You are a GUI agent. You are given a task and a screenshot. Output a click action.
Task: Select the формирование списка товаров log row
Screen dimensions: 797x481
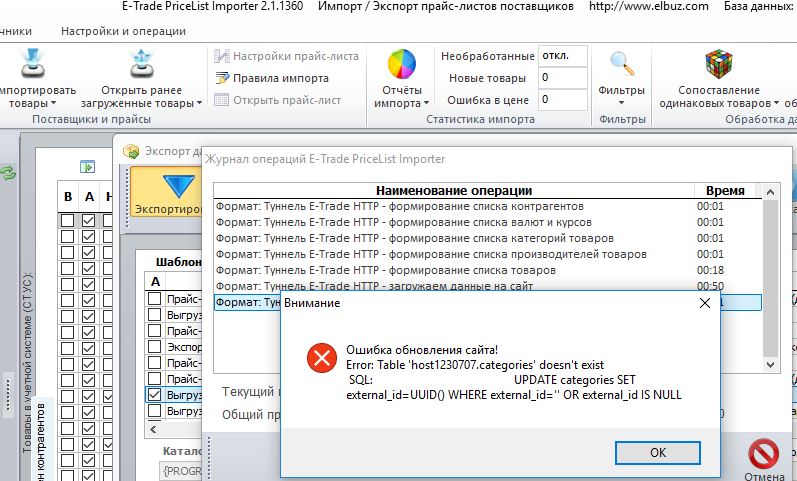click(x=487, y=270)
